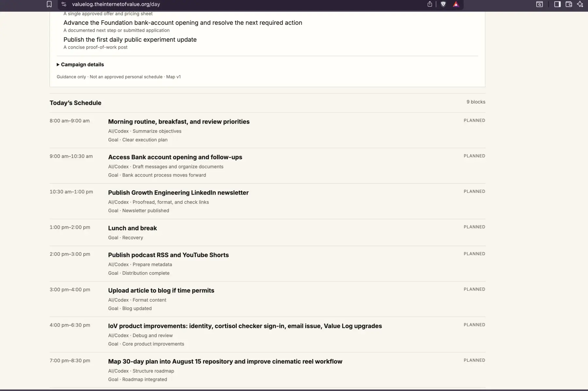Click 'Goal · Clear execution plan' line
Viewport: 588px width, 391px height.
(x=138, y=140)
